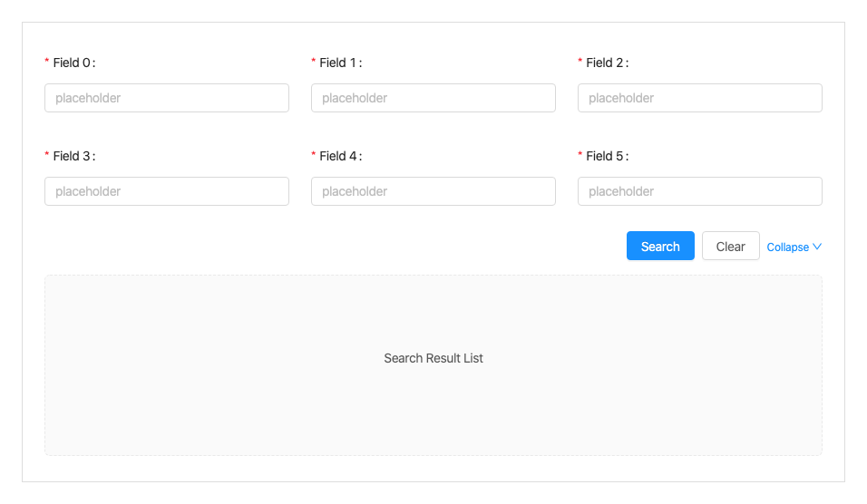The width and height of the screenshot is (867, 504).
Task: Focus the Field 1 placeholder input
Action: tap(433, 98)
